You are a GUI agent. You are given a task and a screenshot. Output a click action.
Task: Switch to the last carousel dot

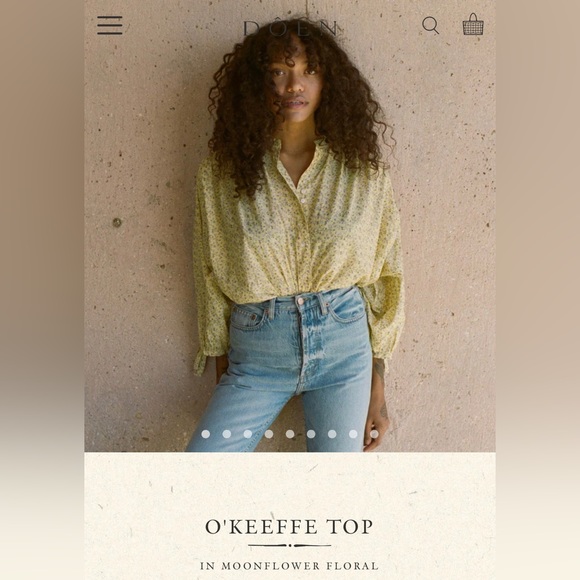coord(374,434)
